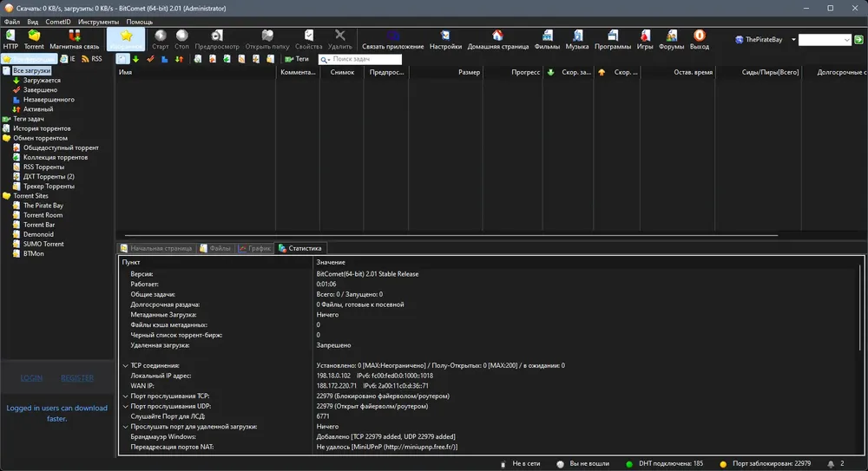Open the Игры games icon

tap(645, 39)
